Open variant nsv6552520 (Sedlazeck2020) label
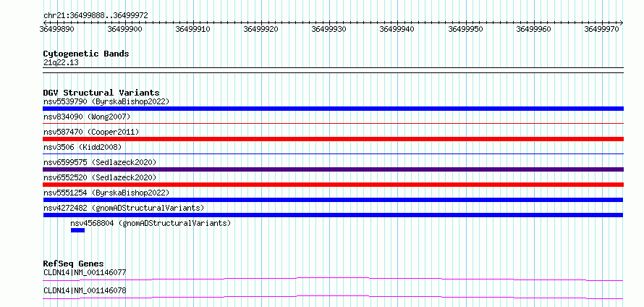This screenshot has width=644, height=307. pos(100,177)
